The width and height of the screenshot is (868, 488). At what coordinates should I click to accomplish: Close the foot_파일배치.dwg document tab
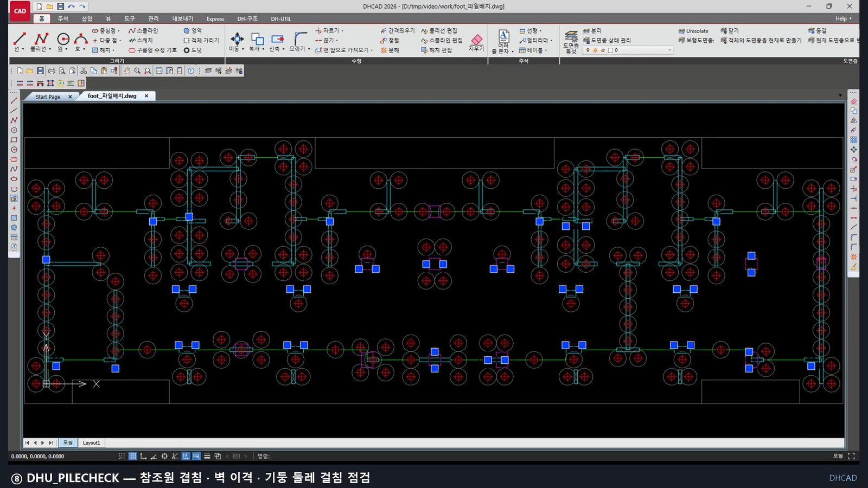point(146,96)
